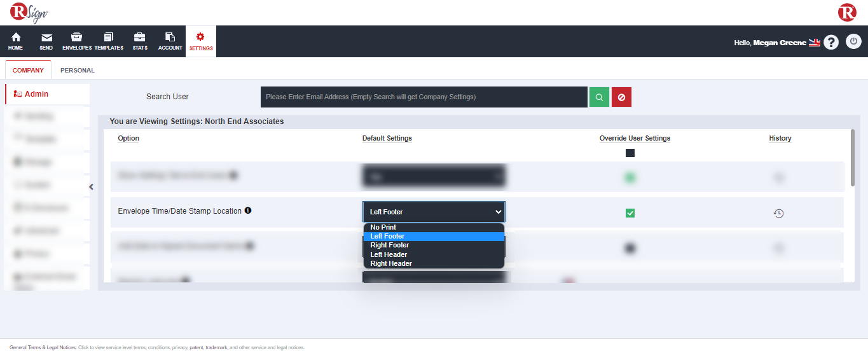
Task: Switch to the Company tab
Action: click(28, 71)
